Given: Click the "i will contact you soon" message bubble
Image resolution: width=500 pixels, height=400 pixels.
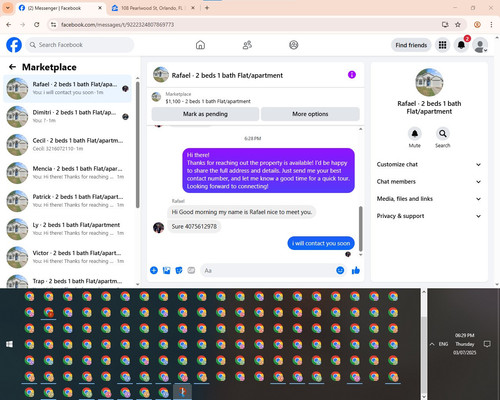Looking at the screenshot, I should click(321, 243).
